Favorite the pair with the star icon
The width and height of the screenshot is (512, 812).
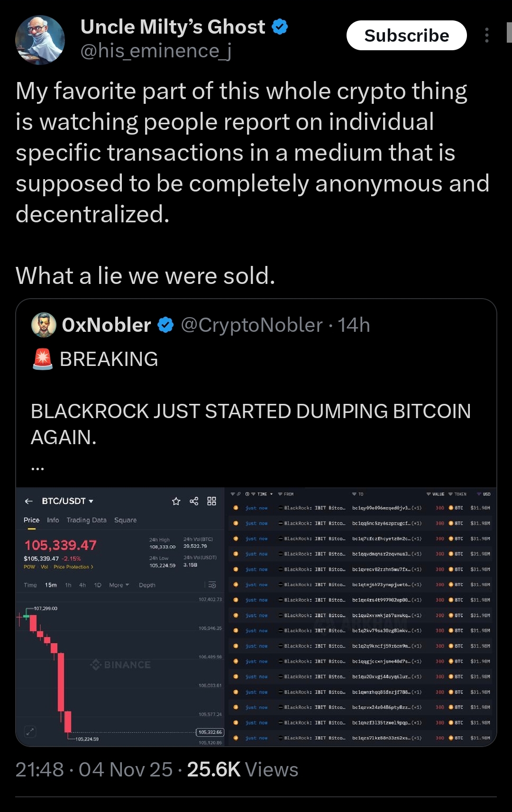tap(176, 501)
